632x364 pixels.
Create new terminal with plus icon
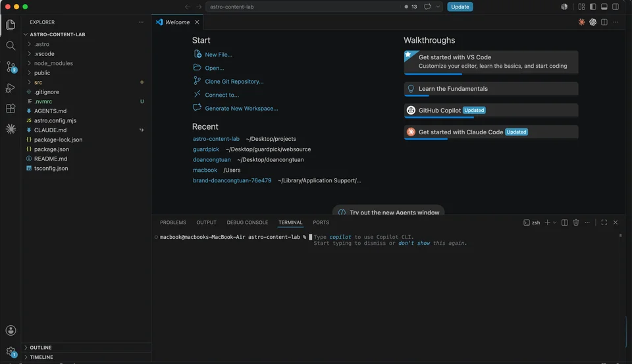547,222
